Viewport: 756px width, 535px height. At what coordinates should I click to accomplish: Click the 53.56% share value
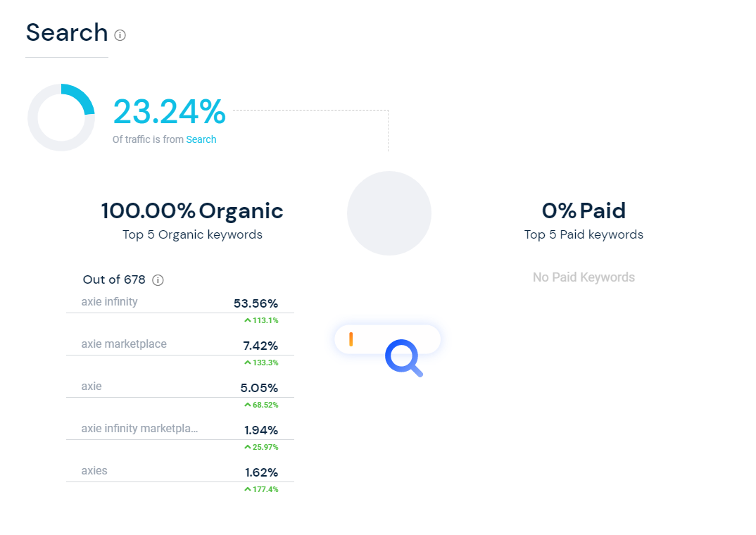pos(256,303)
